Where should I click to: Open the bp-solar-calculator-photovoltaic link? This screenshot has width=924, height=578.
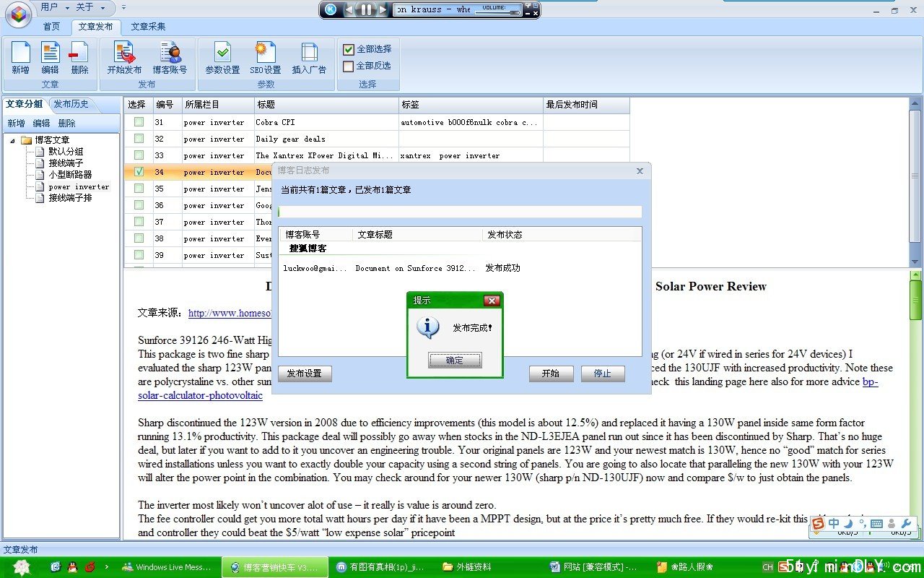201,396
